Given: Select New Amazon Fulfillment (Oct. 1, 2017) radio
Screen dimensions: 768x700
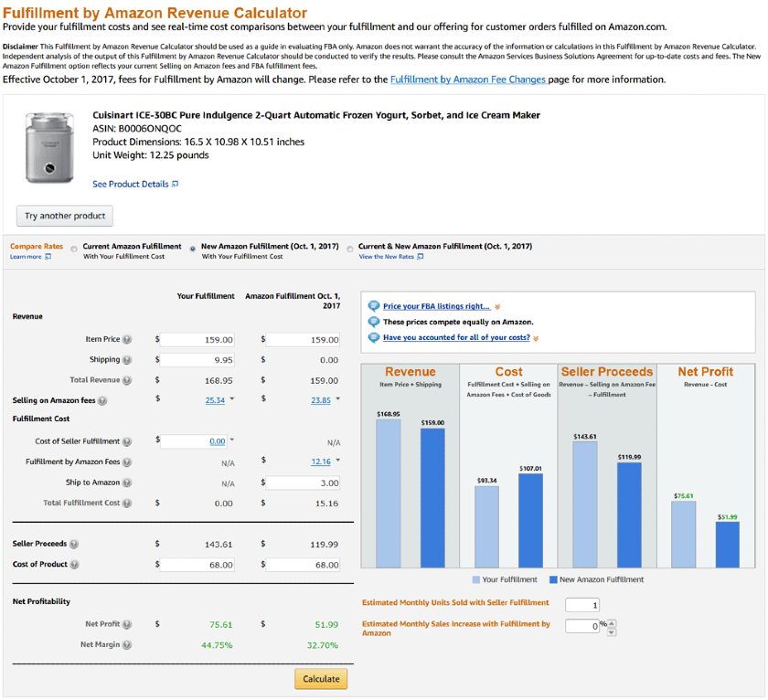Looking at the screenshot, I should coord(192,249).
